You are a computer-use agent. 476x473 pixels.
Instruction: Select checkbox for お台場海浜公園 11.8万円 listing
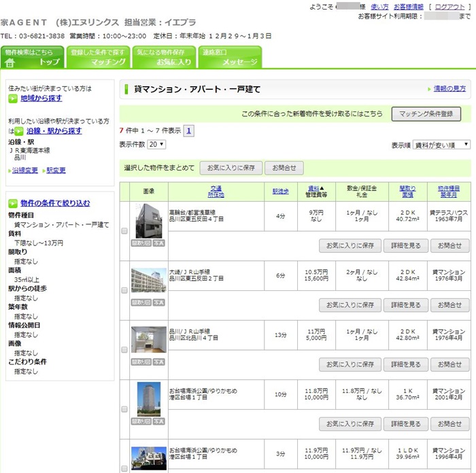click(124, 409)
